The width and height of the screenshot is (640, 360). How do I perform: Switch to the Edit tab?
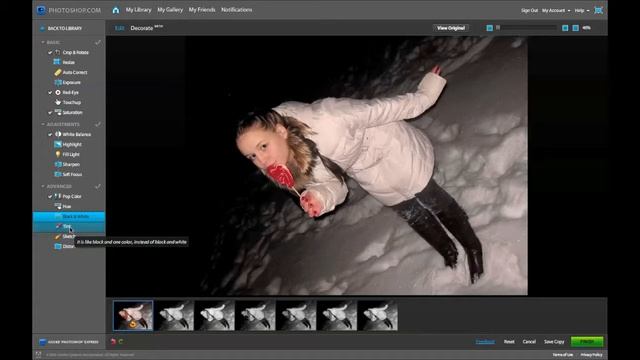(119, 28)
